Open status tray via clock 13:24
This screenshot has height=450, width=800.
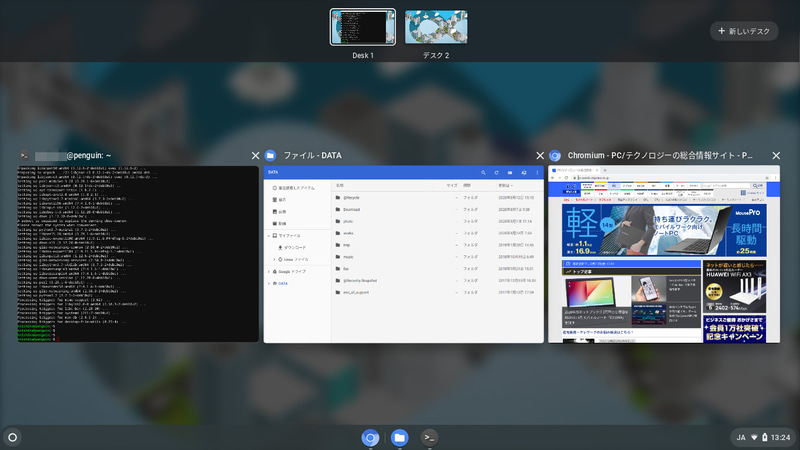coord(780,437)
